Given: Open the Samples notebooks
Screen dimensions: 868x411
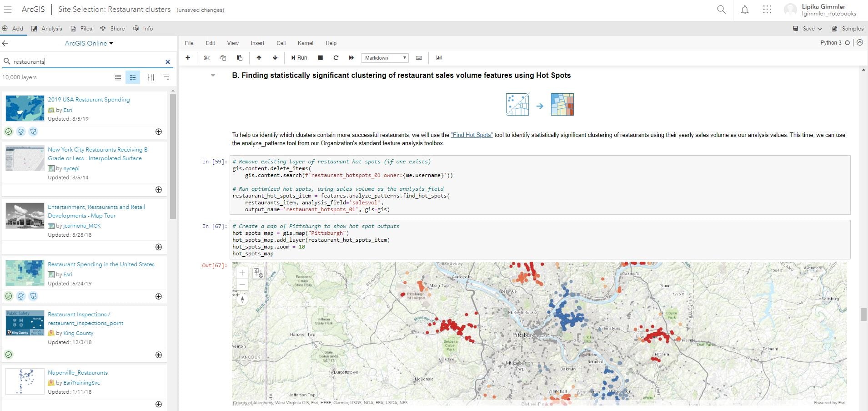Looking at the screenshot, I should point(848,29).
